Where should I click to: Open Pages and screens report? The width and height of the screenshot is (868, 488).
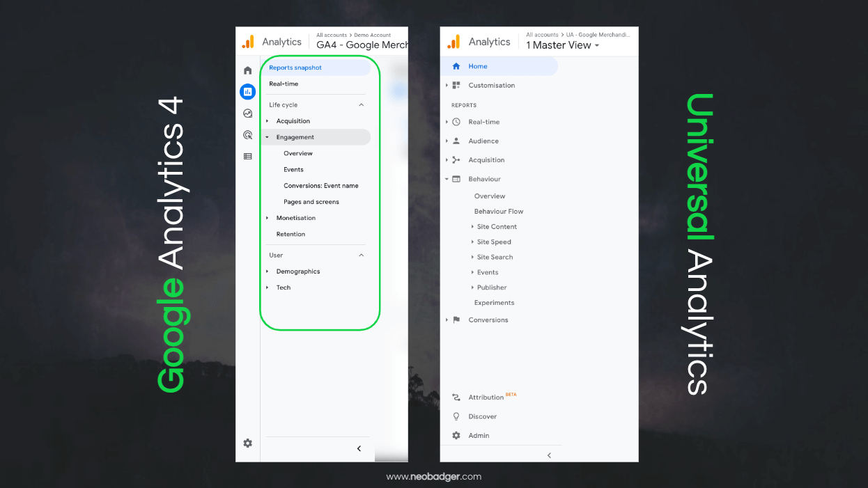pos(311,202)
